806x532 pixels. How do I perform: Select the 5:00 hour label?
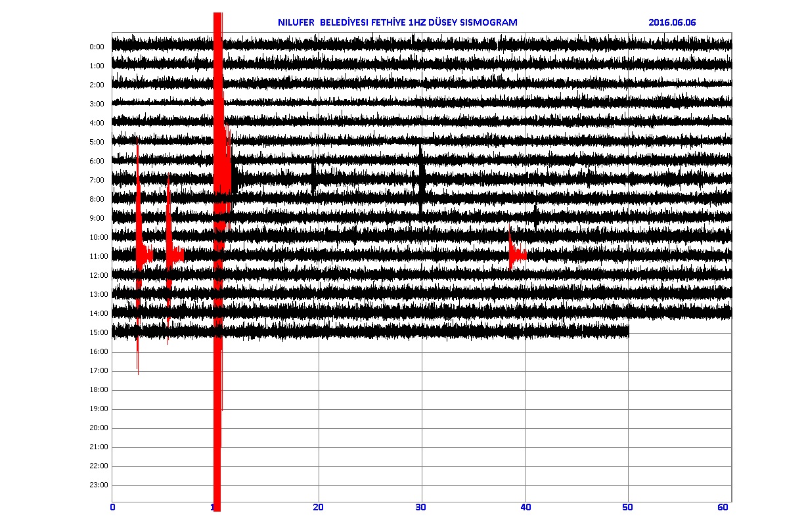click(97, 142)
